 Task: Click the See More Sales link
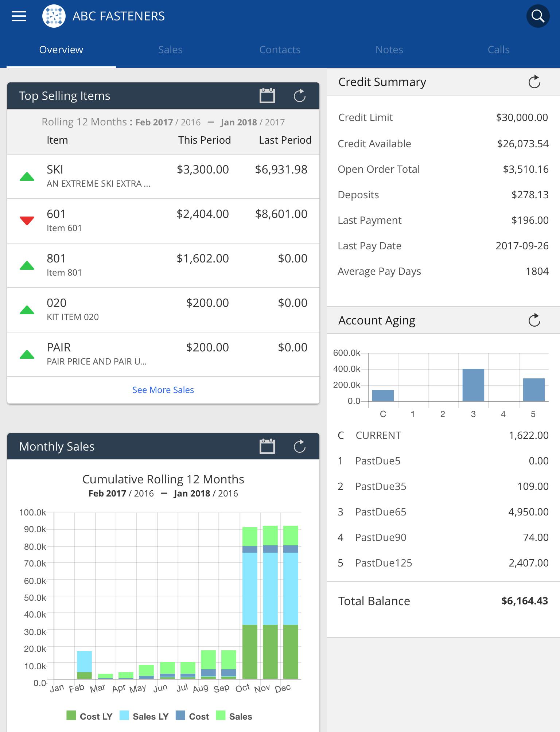click(x=163, y=390)
